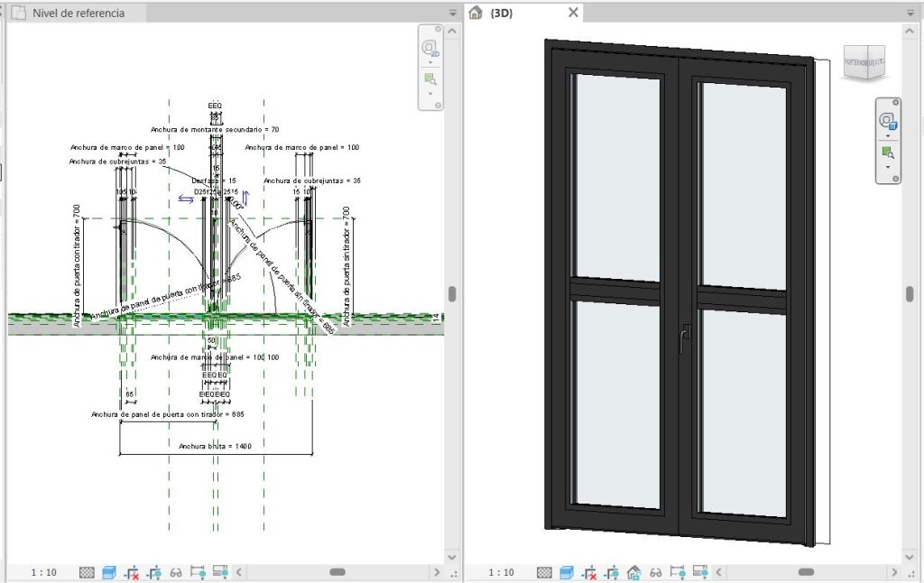Click the Visual Style cube in the 3D view
The width and height of the screenshot is (924, 583).
point(567,572)
